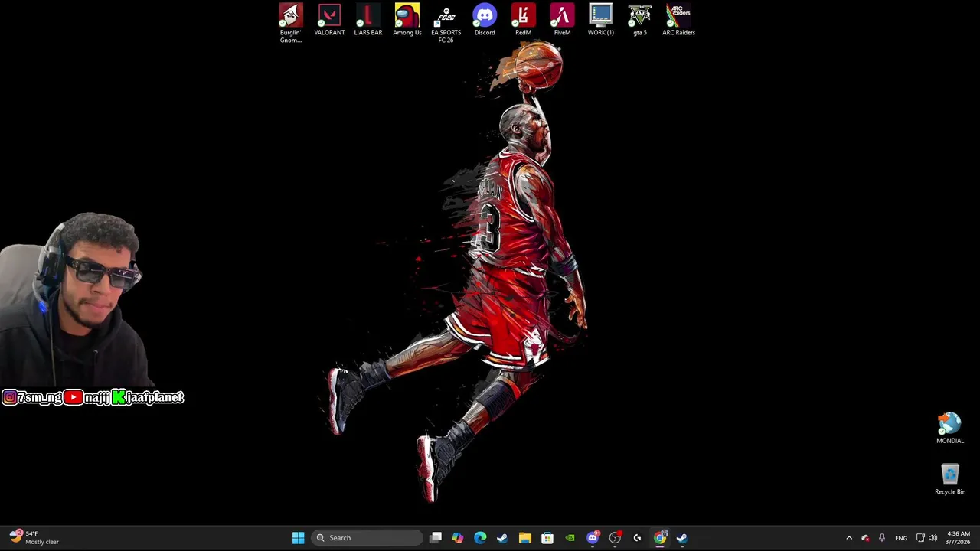Open Steam icon beside Edge on taskbar
The height and width of the screenshot is (551, 980).
502,538
